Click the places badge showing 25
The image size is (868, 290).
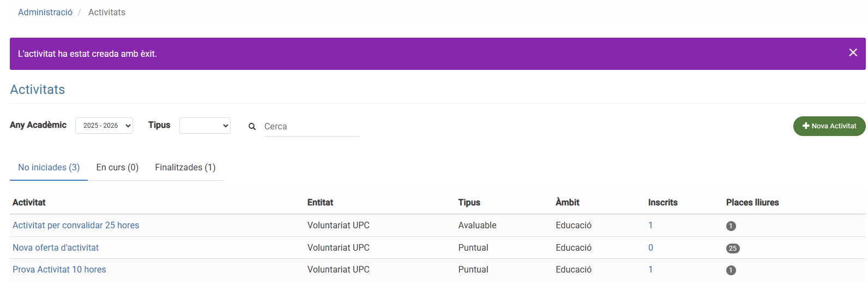point(733,248)
